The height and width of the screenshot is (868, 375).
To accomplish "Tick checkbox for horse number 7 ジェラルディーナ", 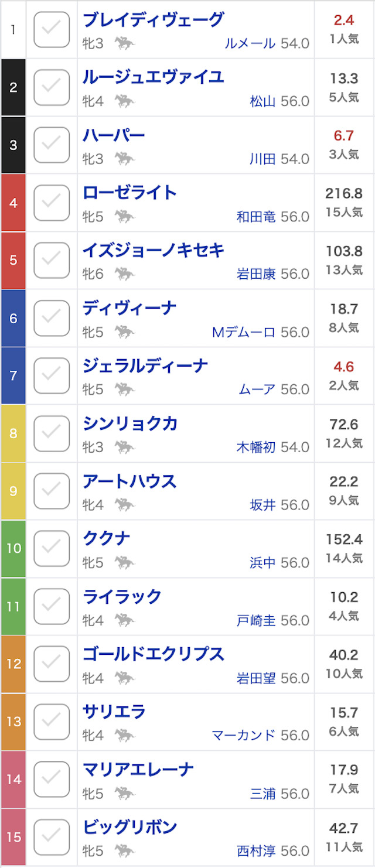I will coord(52,375).
